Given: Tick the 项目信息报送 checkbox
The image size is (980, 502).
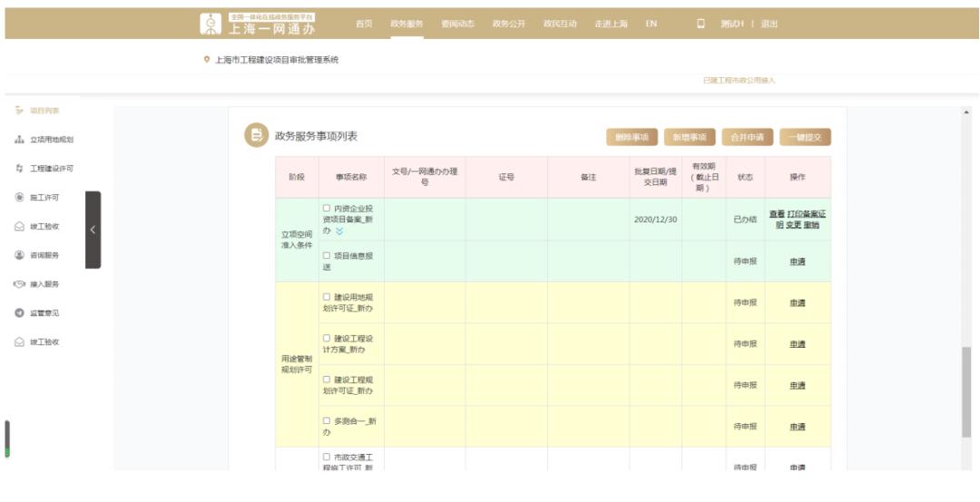Looking at the screenshot, I should (327, 255).
